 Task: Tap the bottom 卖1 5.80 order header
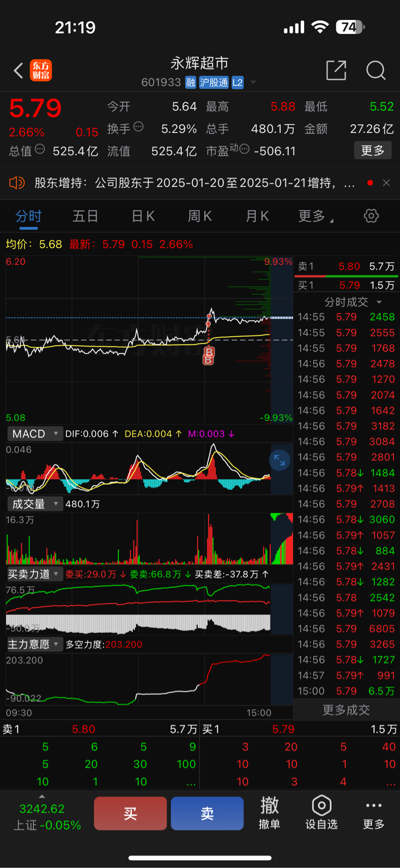100,729
